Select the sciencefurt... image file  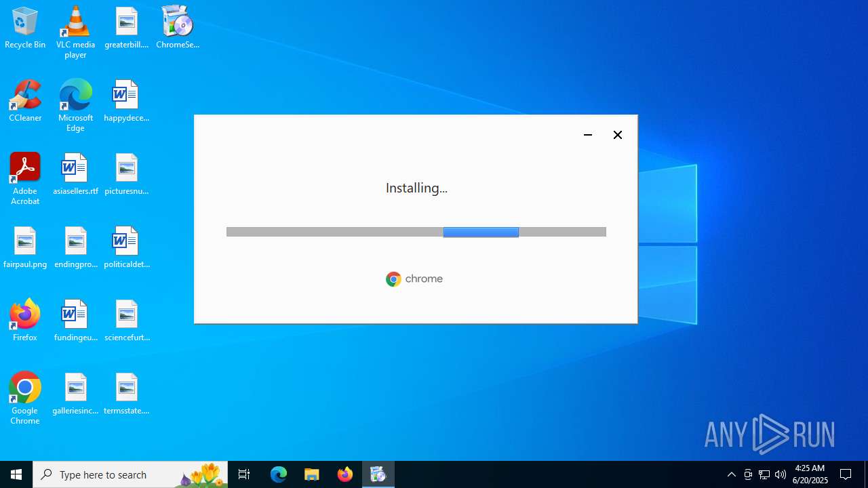tap(126, 321)
